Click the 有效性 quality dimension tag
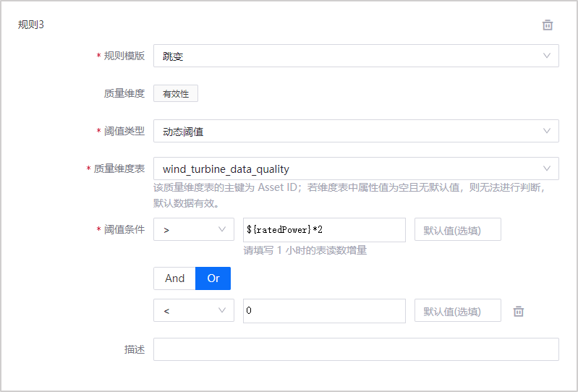Viewport: 578px width, 392px height. 176,94
